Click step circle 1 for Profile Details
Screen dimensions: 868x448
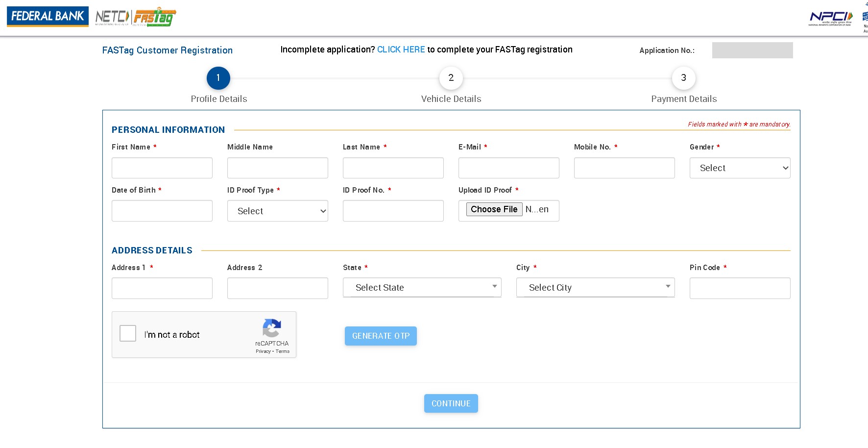[x=218, y=78]
